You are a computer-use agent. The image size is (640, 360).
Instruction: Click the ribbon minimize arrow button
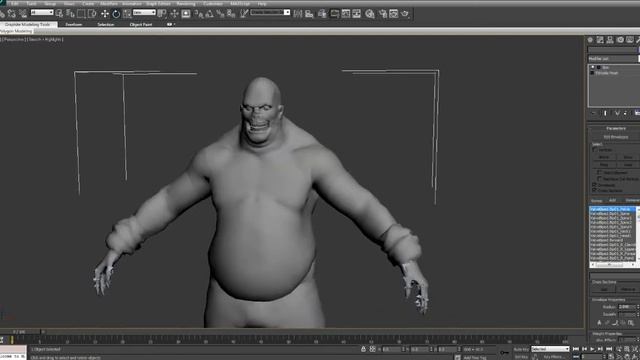click(170, 24)
